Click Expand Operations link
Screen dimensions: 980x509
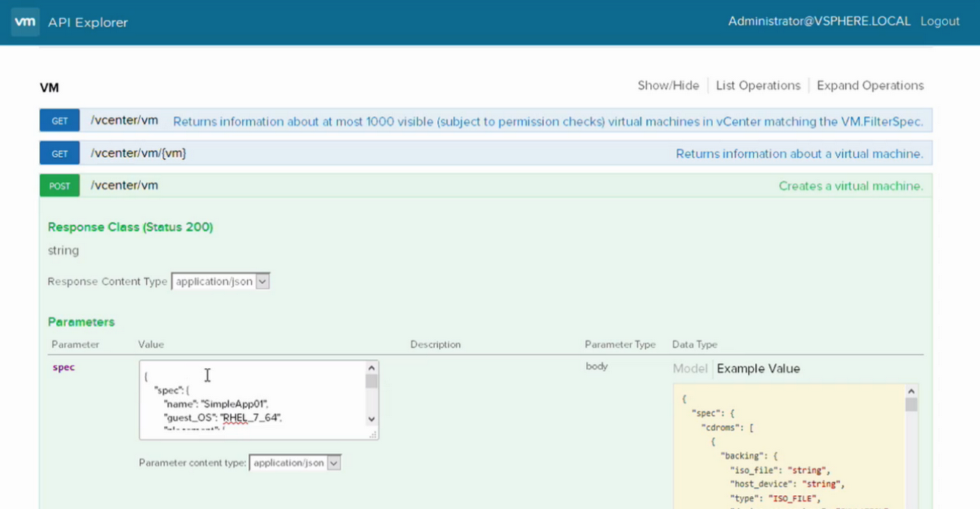870,86
